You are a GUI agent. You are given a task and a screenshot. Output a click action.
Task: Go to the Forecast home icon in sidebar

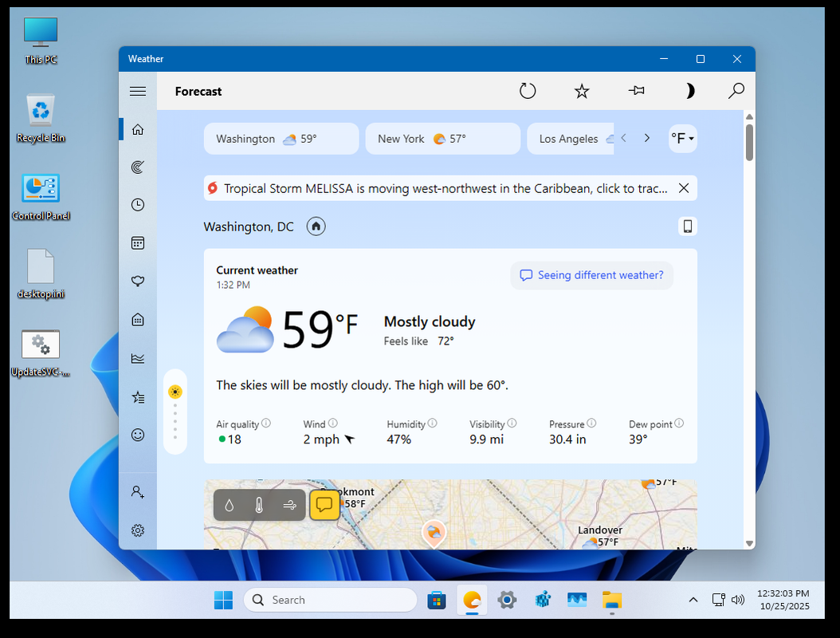click(138, 129)
